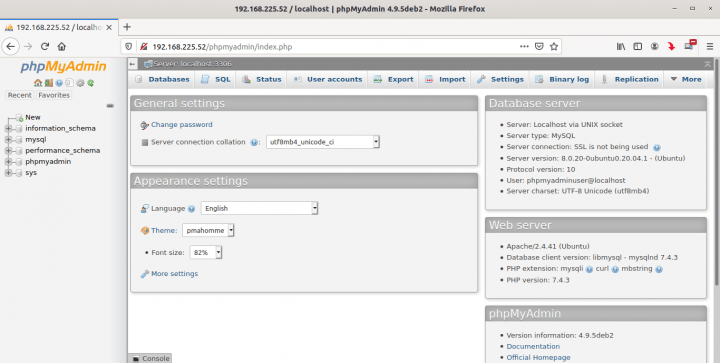Image resolution: width=720 pixels, height=363 pixels.
Task: Reload the page in Firefox
Action: pyautogui.click(x=45, y=46)
